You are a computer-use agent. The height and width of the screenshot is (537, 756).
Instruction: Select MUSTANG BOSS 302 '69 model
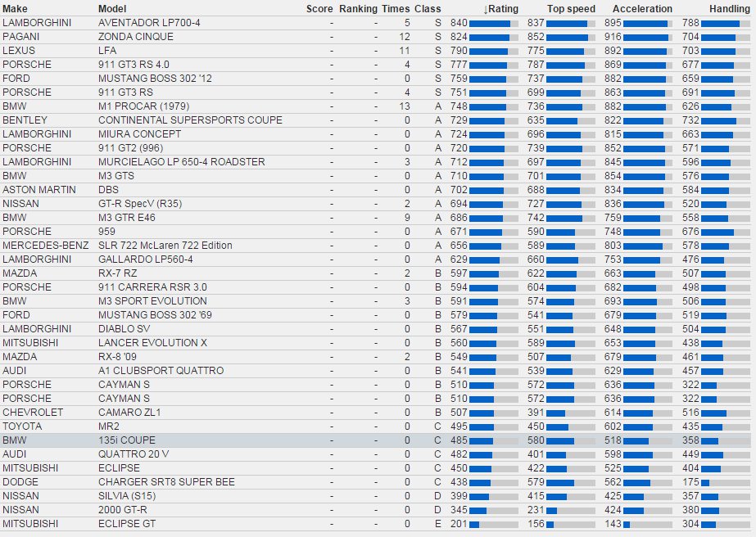(155, 315)
